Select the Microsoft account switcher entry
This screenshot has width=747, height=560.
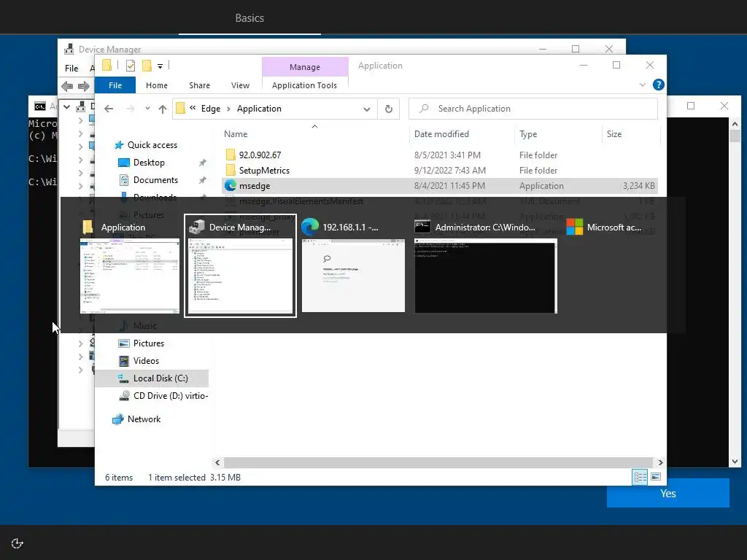pos(605,227)
